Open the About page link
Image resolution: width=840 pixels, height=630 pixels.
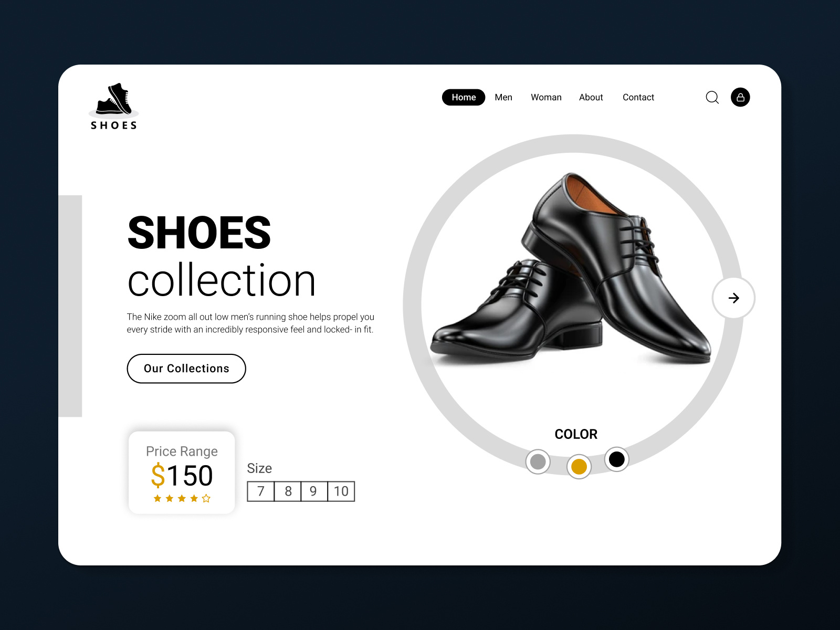point(591,97)
